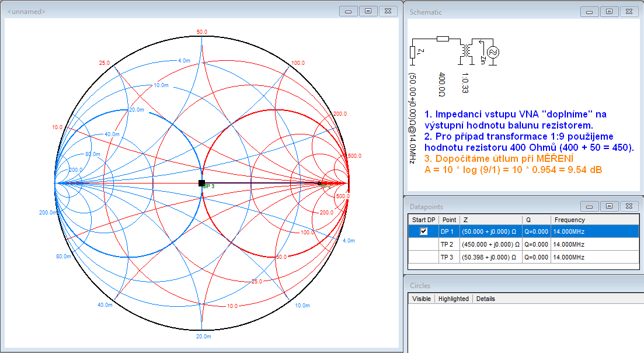
Task: Click the ZL load symbol in the schematic
Action: click(413, 53)
